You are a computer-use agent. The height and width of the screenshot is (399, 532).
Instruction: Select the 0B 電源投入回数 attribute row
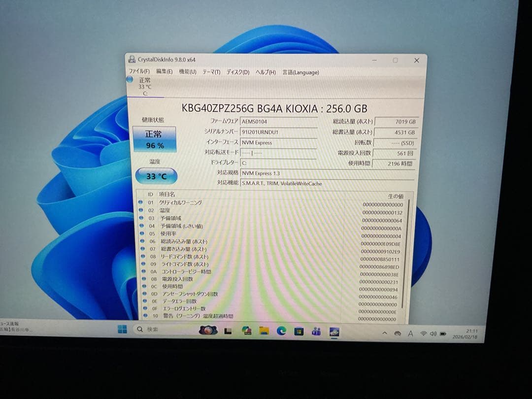pyautogui.click(x=271, y=280)
